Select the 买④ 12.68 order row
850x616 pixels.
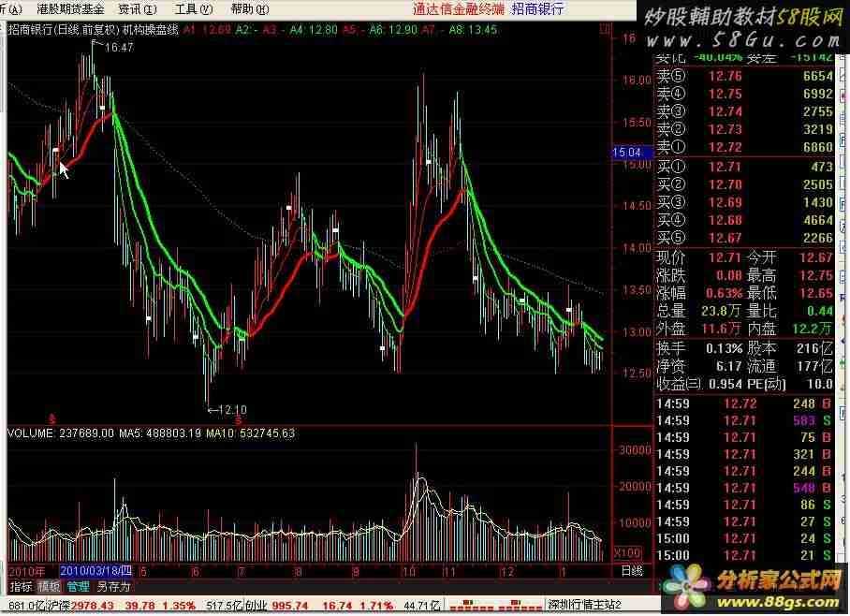coord(745,220)
